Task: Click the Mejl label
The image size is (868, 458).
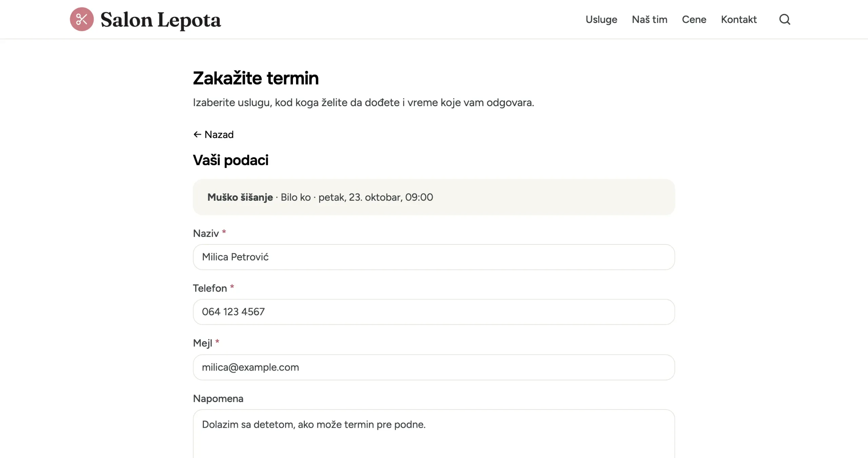Action: 202,343
